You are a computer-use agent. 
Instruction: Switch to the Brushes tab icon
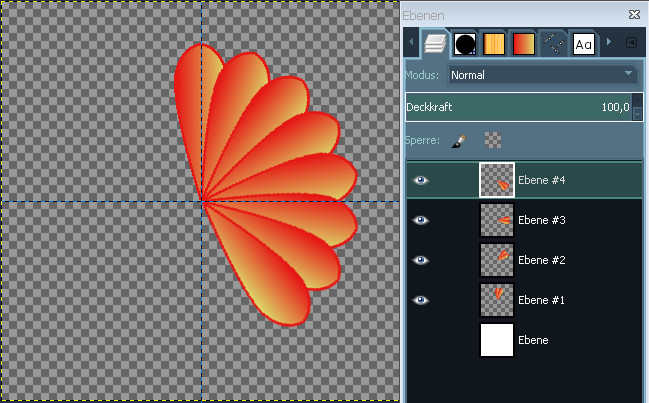tap(465, 44)
